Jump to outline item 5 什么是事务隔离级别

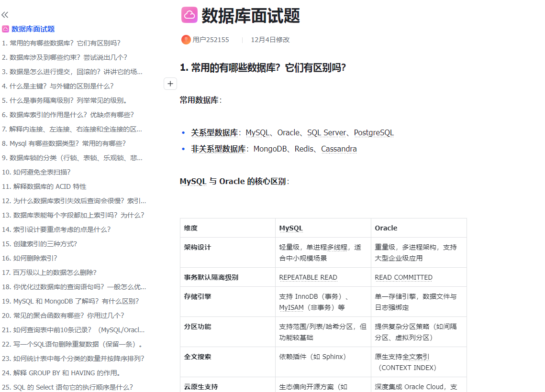click(65, 100)
